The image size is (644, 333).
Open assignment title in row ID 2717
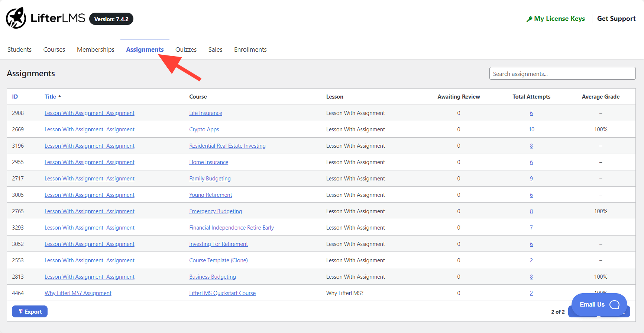coord(90,179)
